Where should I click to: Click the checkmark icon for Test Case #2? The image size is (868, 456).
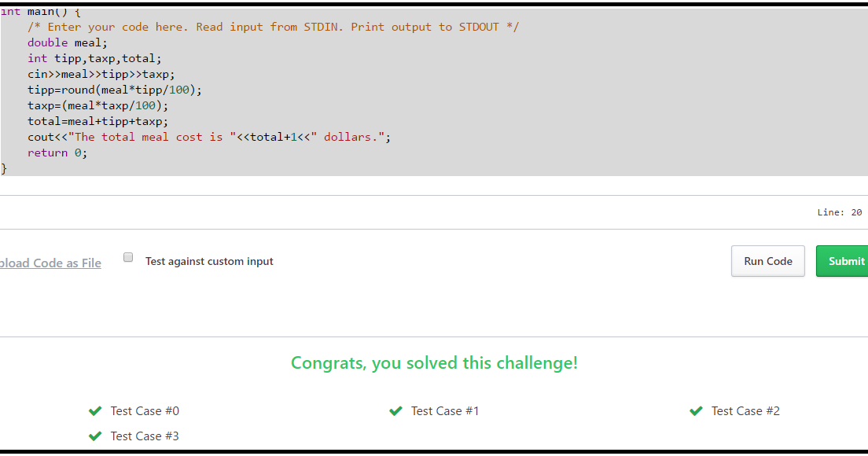pyautogui.click(x=696, y=410)
